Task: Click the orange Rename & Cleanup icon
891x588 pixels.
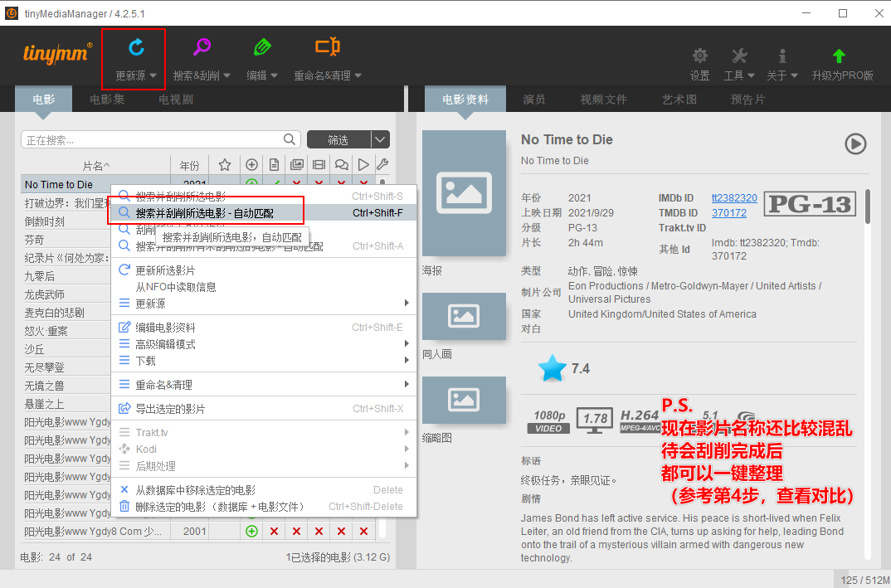Action: pos(328,48)
